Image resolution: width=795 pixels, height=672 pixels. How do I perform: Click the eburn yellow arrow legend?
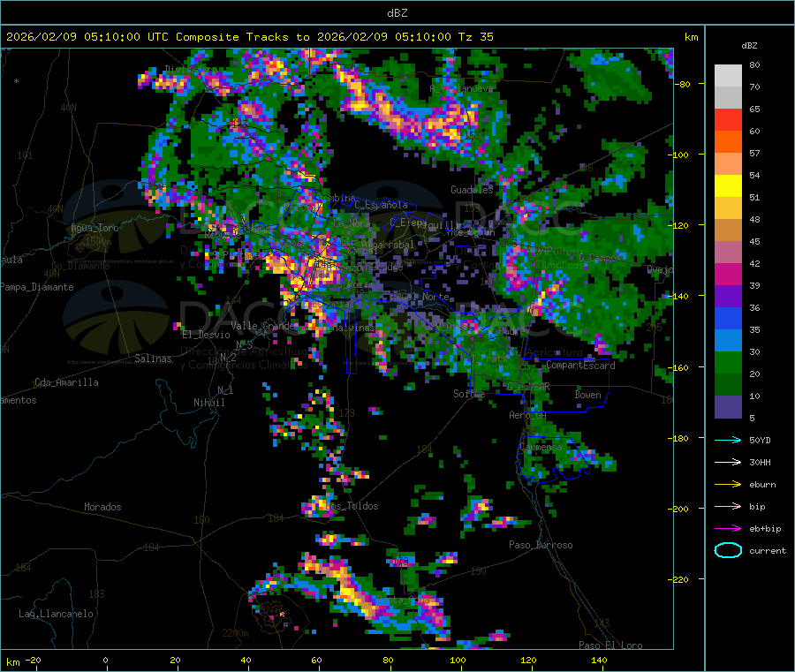click(x=728, y=484)
